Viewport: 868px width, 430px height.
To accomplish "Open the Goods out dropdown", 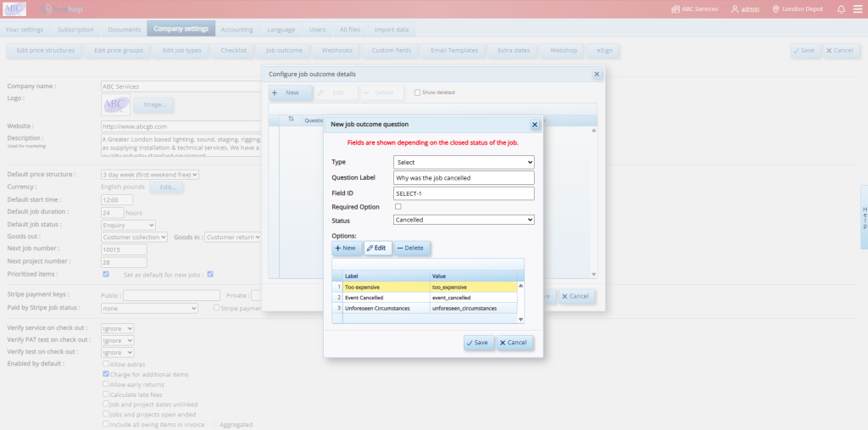I will point(135,237).
